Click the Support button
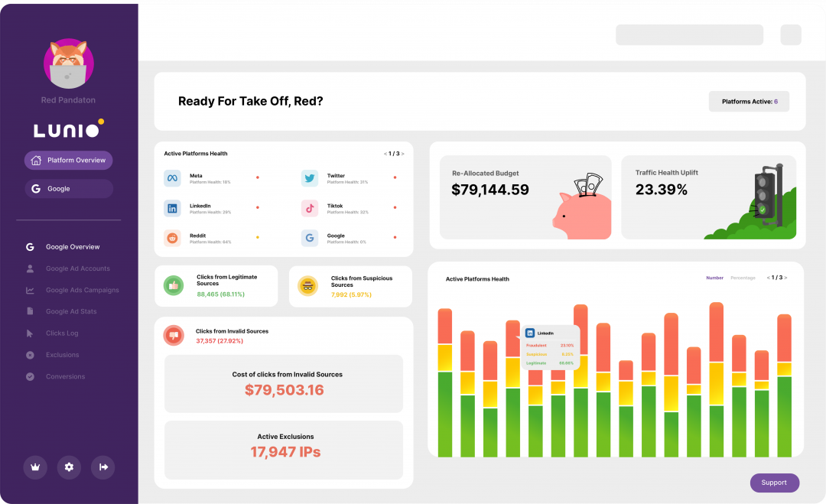The image size is (826, 504). (x=774, y=483)
